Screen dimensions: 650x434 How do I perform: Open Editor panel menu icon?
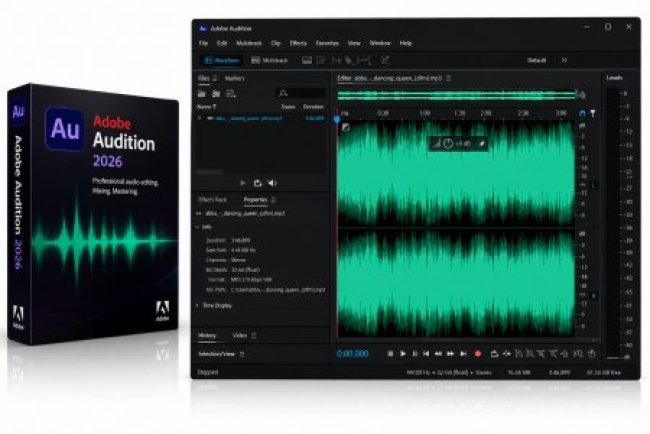(x=449, y=78)
